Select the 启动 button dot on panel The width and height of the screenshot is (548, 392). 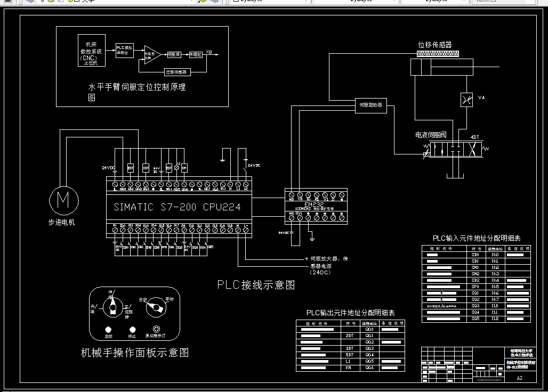pyautogui.click(x=108, y=330)
